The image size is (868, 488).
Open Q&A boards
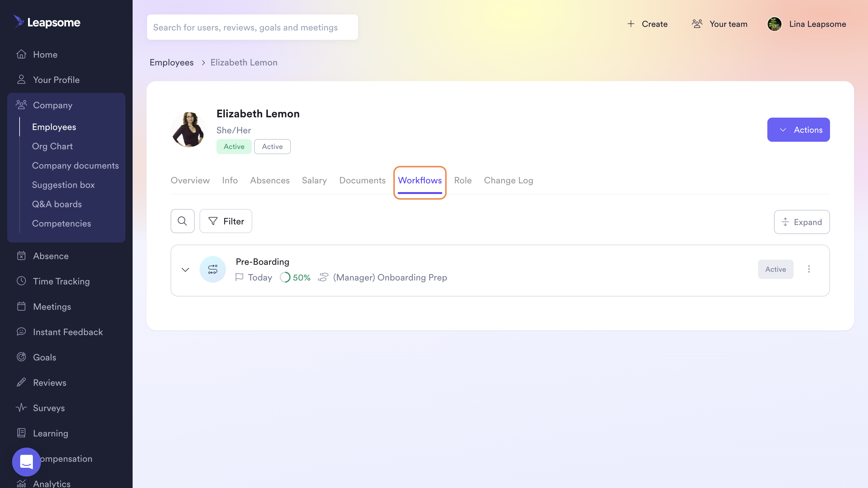[x=57, y=204]
